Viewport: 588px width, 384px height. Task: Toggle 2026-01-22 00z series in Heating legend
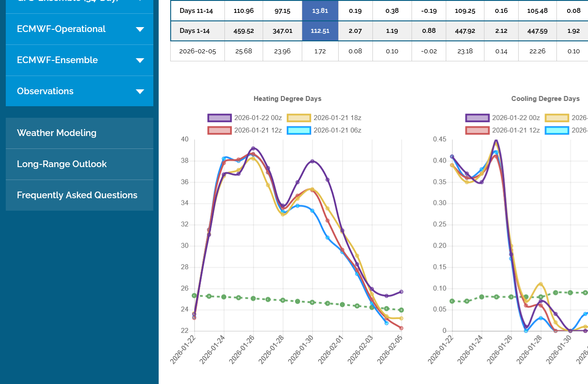258,118
